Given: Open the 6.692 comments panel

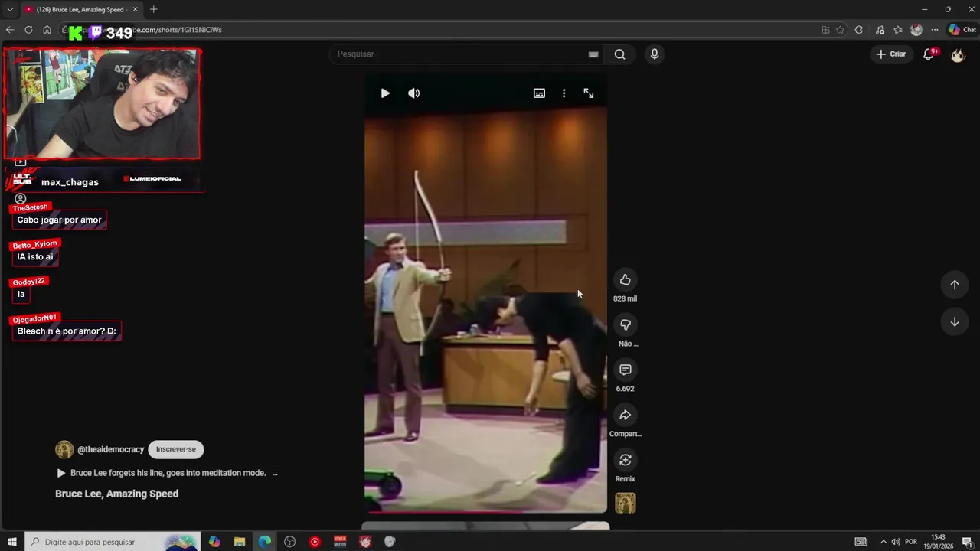Looking at the screenshot, I should [625, 370].
